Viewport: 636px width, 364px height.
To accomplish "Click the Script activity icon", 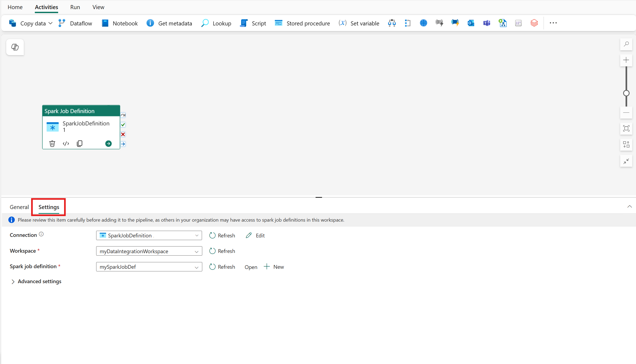I will tap(244, 23).
